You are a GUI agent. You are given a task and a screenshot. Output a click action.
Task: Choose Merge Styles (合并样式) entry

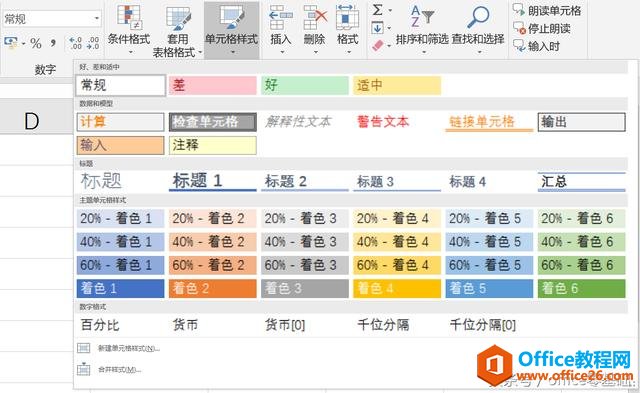119,369
